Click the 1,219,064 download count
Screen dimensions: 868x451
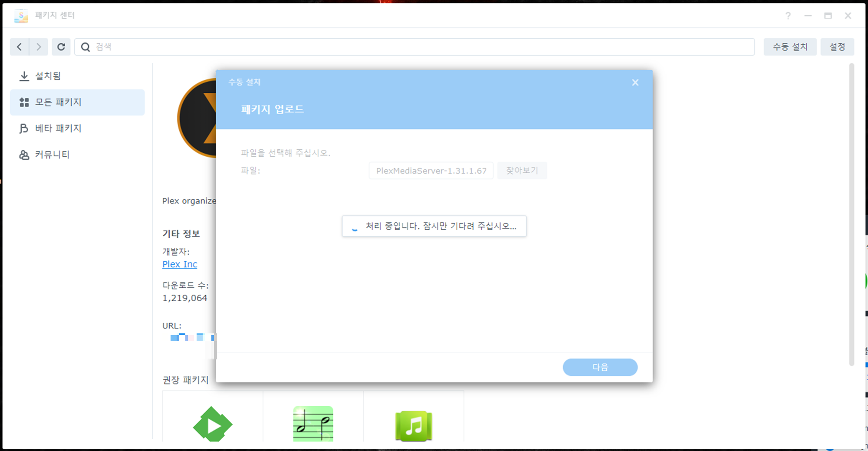click(185, 298)
